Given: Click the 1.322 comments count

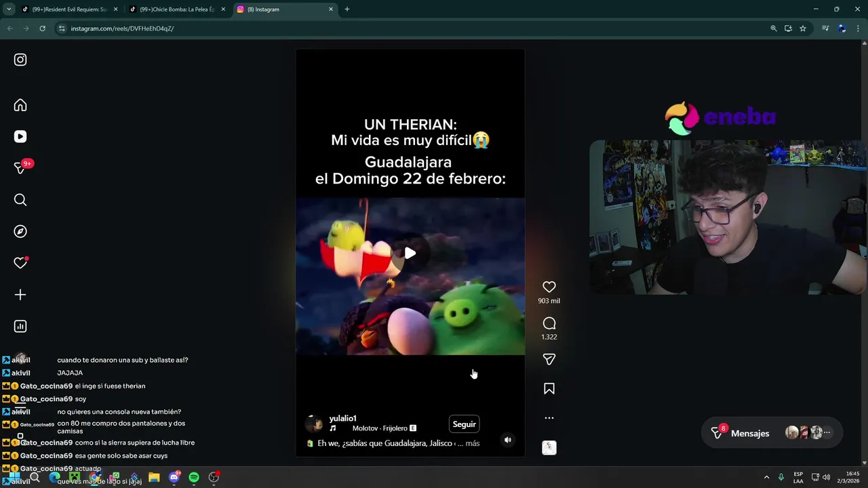Looking at the screenshot, I should tap(549, 337).
